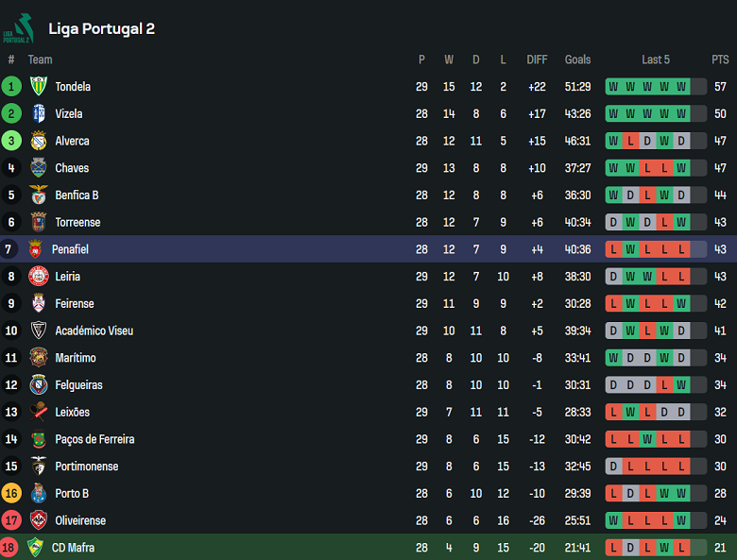The width and height of the screenshot is (737, 560).
Task: Click the Marítimo club crest
Action: click(x=39, y=358)
